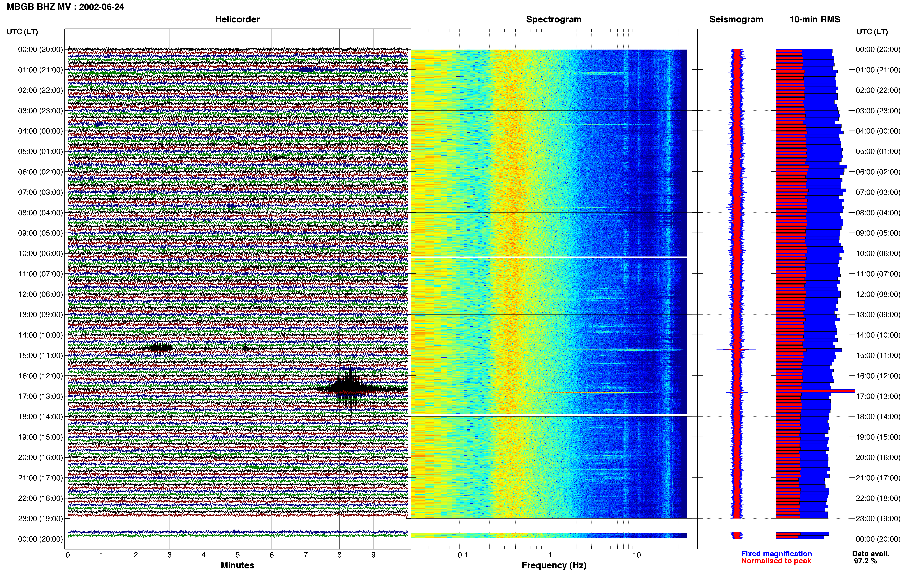The image size is (924, 578).
Task: Click the '2' tick on the Minutes axis
Action: coord(136,555)
